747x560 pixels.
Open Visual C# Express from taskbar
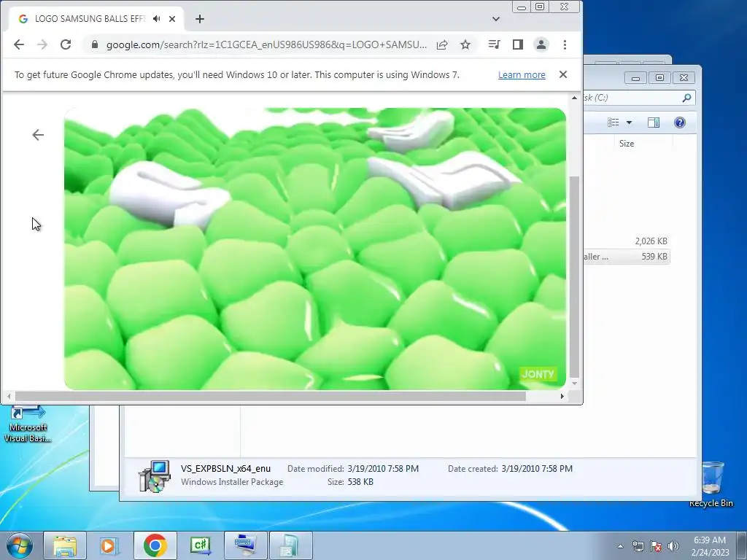(200, 545)
